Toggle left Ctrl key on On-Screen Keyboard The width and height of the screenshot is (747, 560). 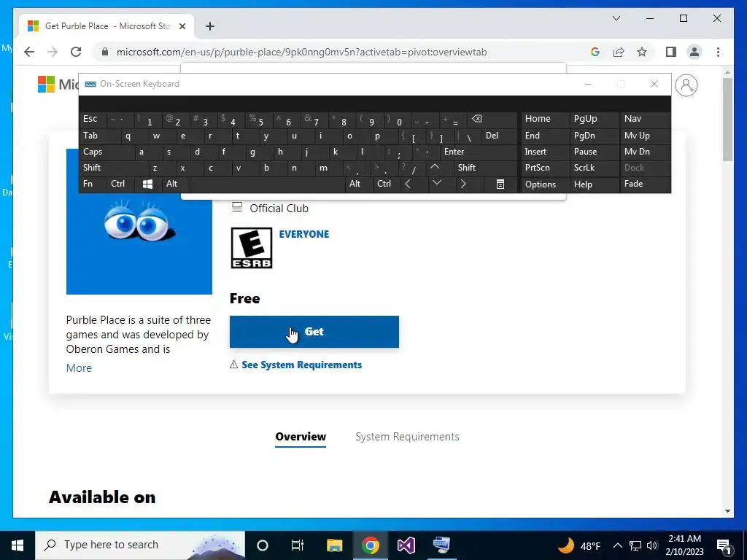click(x=121, y=184)
